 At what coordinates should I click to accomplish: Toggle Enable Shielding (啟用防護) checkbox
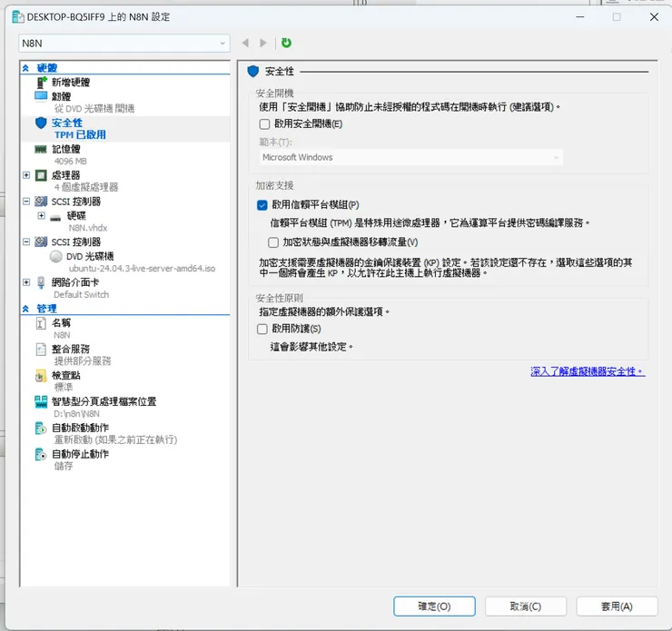tap(262, 329)
